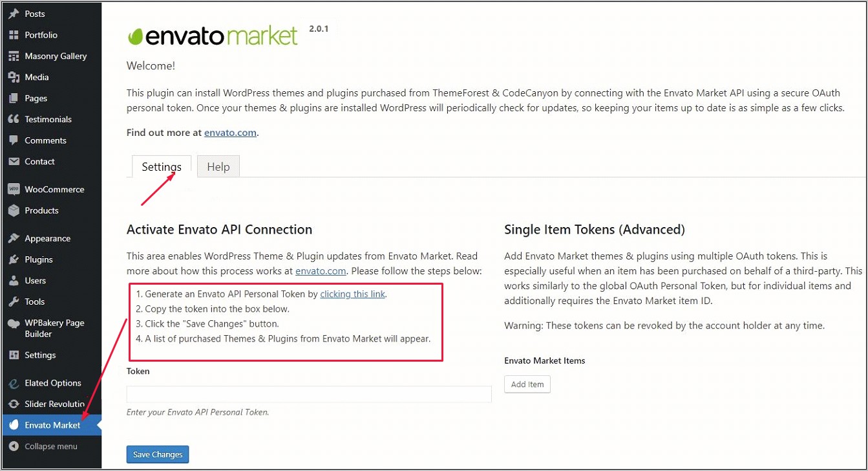Click the Elated Options icon
The height and width of the screenshot is (471, 868).
pos(14,383)
